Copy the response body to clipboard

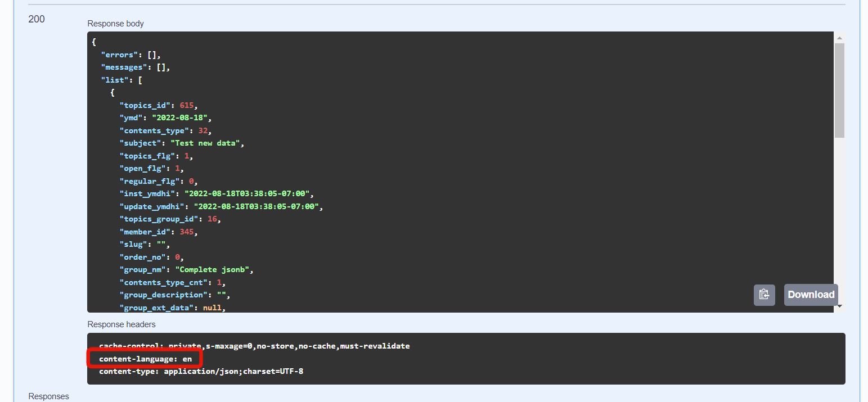point(764,295)
